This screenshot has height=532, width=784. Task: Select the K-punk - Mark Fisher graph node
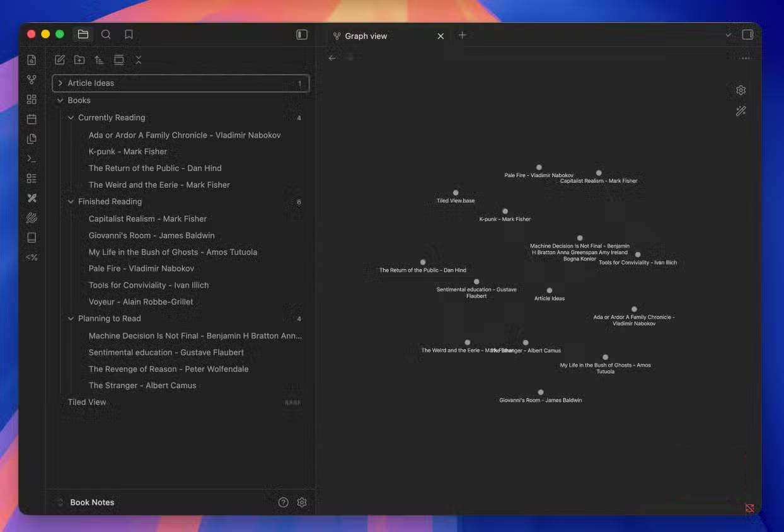coord(505,212)
